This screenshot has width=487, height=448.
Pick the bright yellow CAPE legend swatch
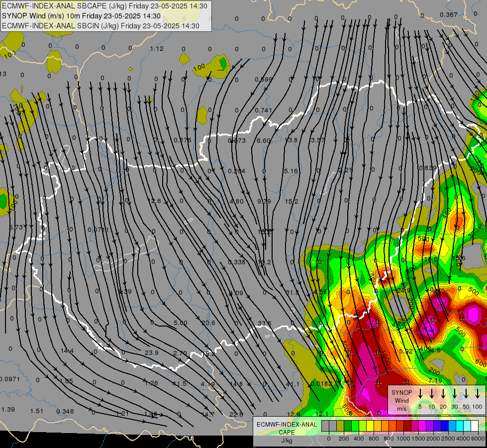tap(370, 426)
